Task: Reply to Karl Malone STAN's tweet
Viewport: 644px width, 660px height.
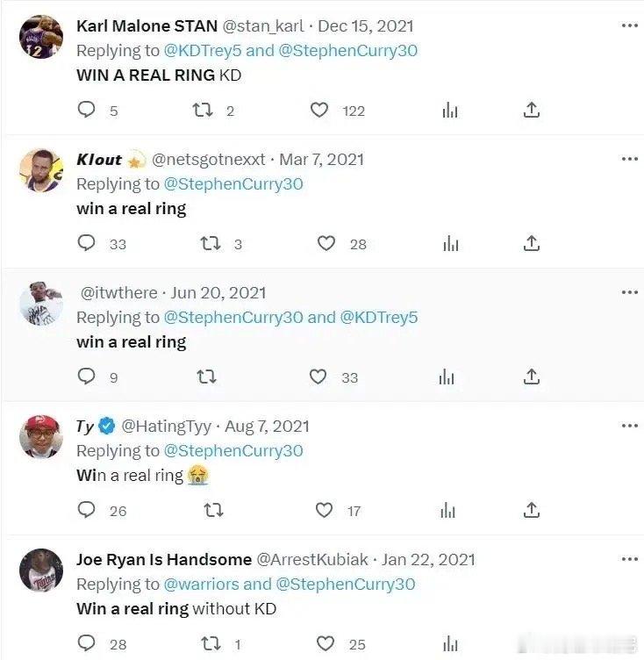Action: click(86, 110)
